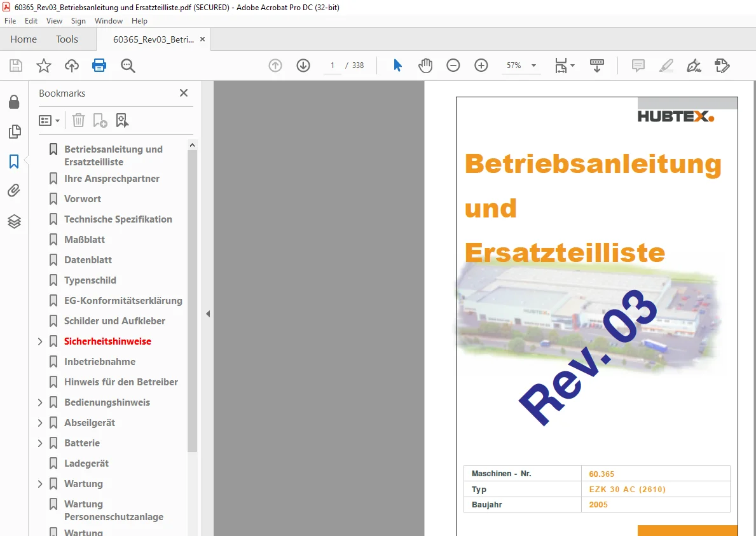Viewport: 756px width, 536px height.
Task: Open the Help menu
Action: tap(139, 21)
